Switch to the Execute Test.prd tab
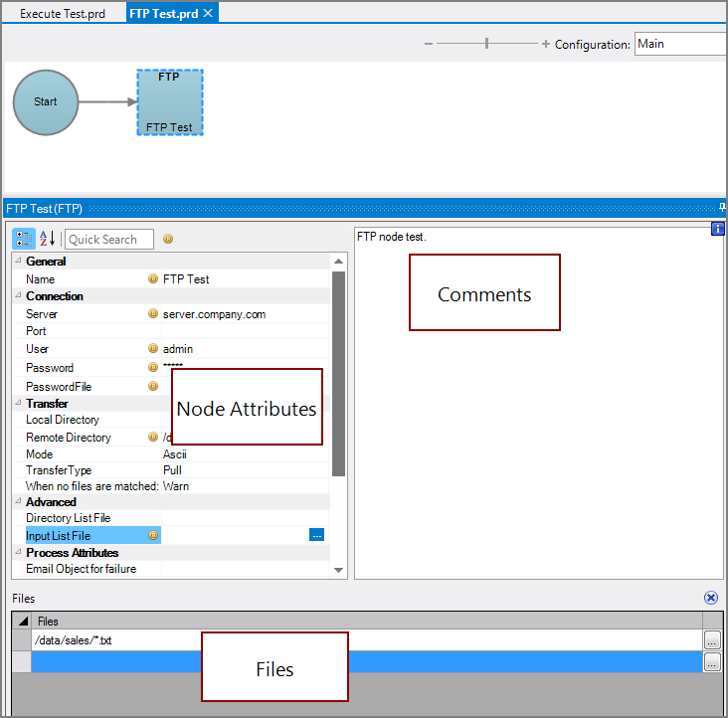Image resolution: width=728 pixels, height=718 pixels. [63, 14]
